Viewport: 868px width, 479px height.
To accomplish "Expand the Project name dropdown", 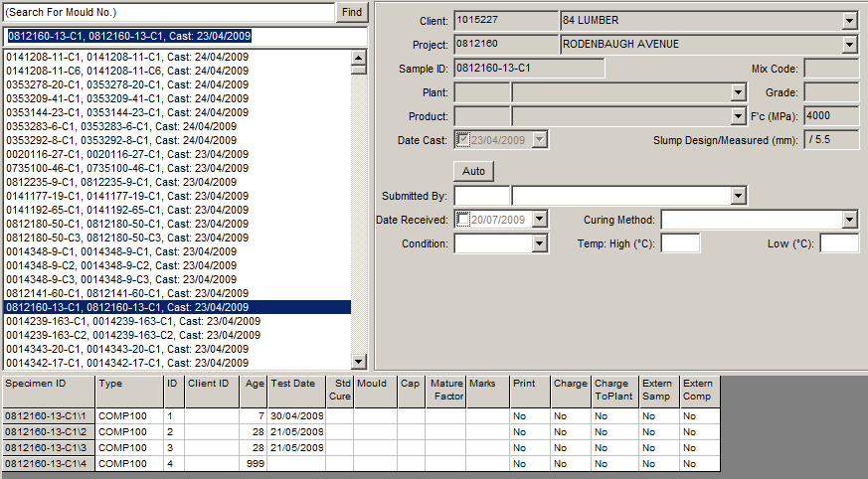I will 849,45.
